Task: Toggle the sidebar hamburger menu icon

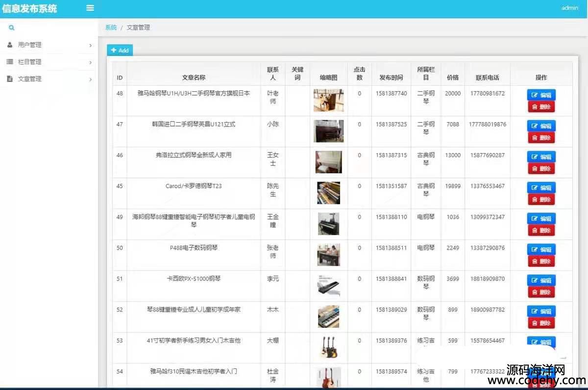Action: [90, 8]
